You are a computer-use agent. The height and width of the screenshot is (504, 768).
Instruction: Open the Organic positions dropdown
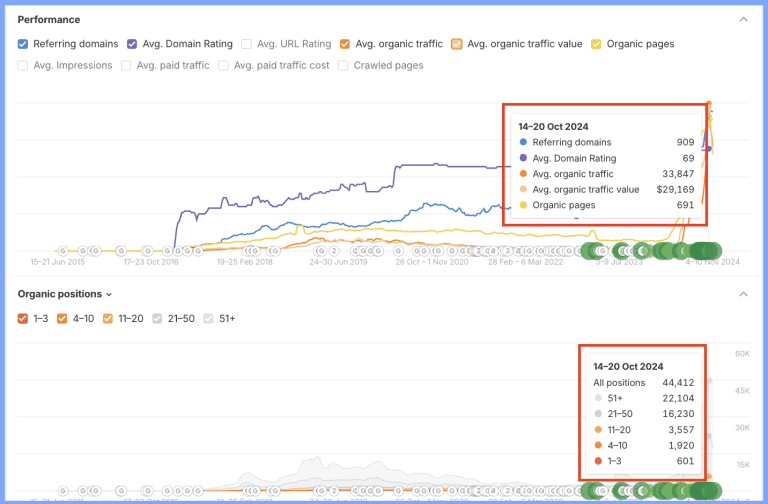[65, 294]
